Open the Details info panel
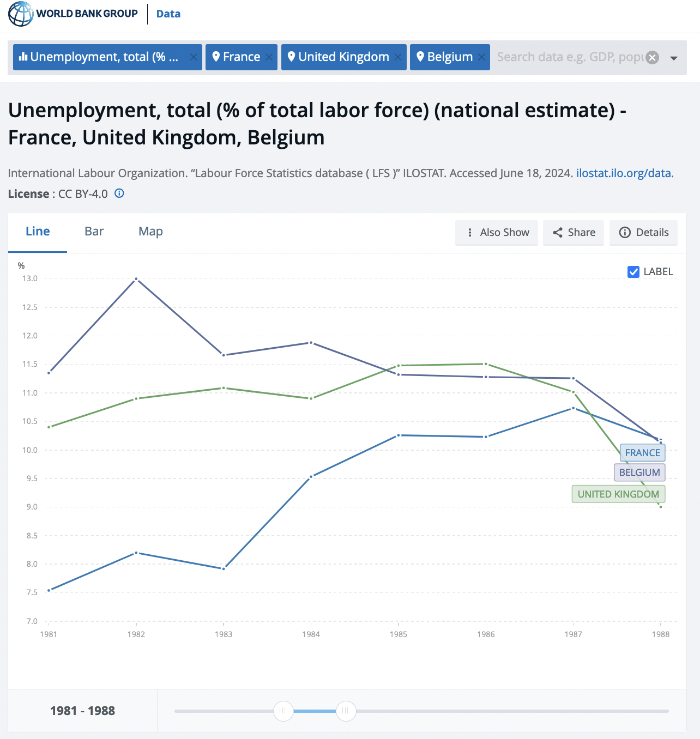The image size is (700, 739). 643,233
